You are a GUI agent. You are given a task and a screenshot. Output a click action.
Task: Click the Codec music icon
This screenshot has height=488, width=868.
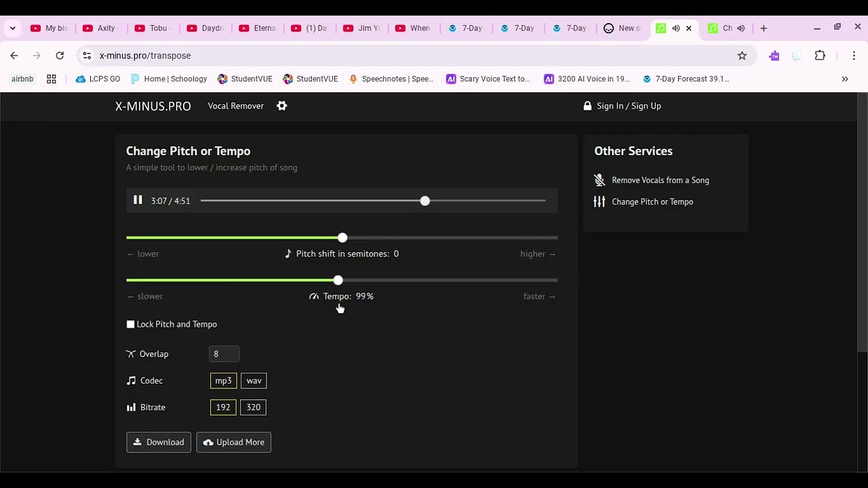(x=132, y=380)
